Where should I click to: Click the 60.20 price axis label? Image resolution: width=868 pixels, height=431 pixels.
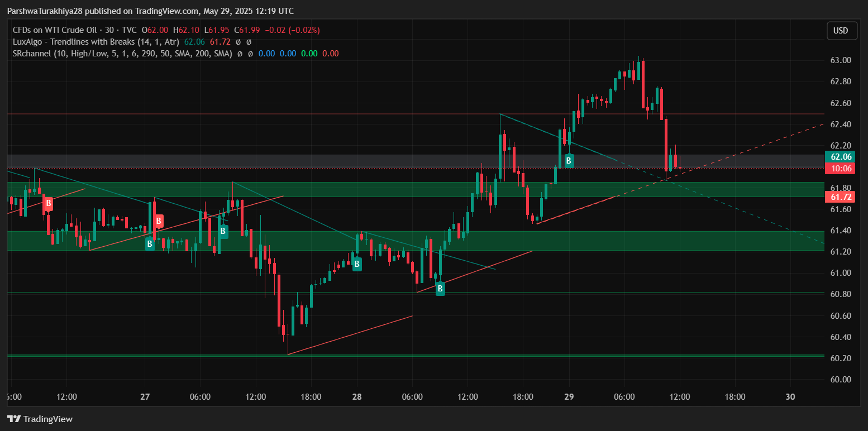(x=841, y=358)
